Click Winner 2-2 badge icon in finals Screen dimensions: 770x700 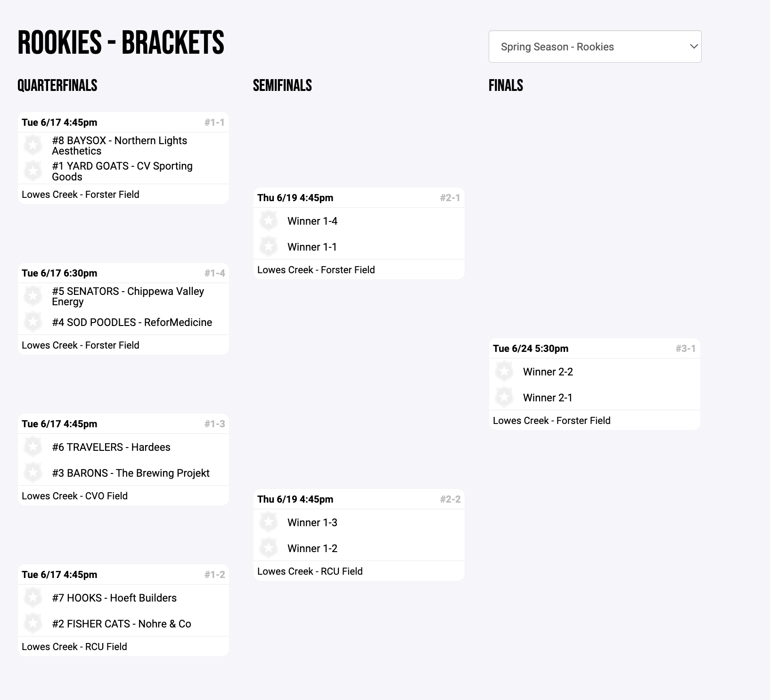[504, 371]
